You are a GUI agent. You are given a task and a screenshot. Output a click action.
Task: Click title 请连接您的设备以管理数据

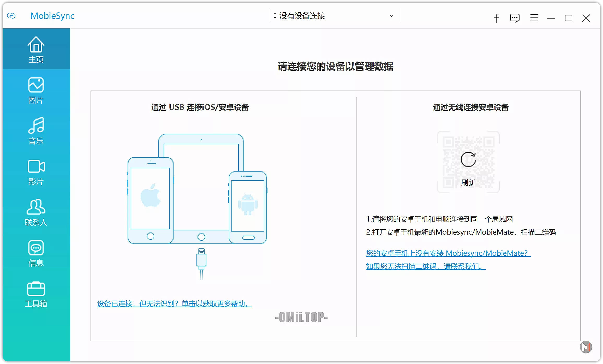(336, 67)
